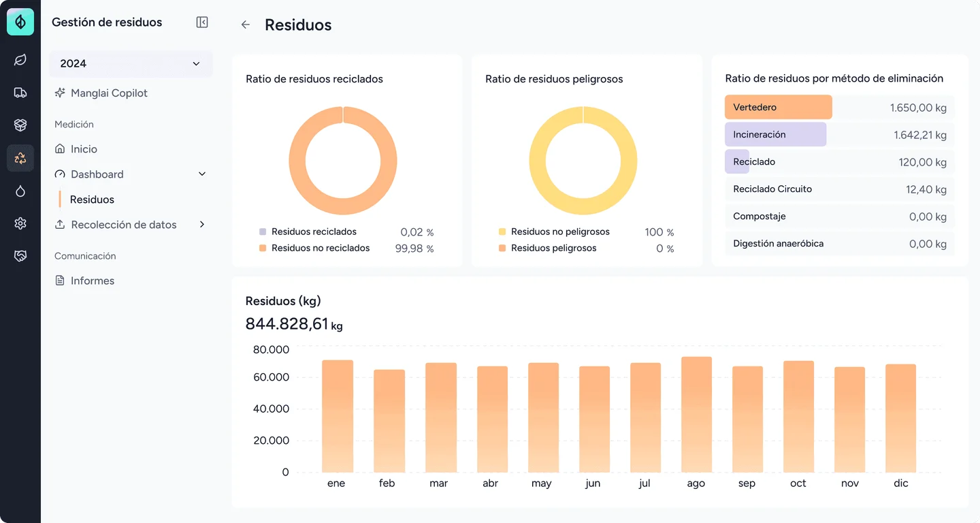Screen dimensions: 980x523
Task: Click the Residuos reciclados legend swatch
Action: tap(263, 232)
